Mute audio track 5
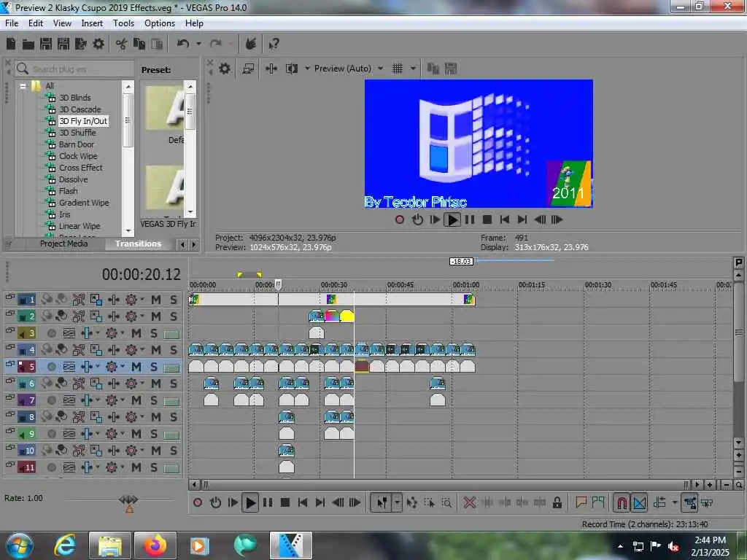The width and height of the screenshot is (747, 560). point(136,367)
